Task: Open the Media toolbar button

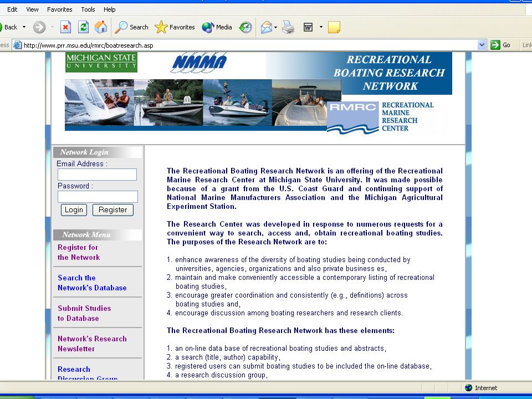Action: click(217, 27)
